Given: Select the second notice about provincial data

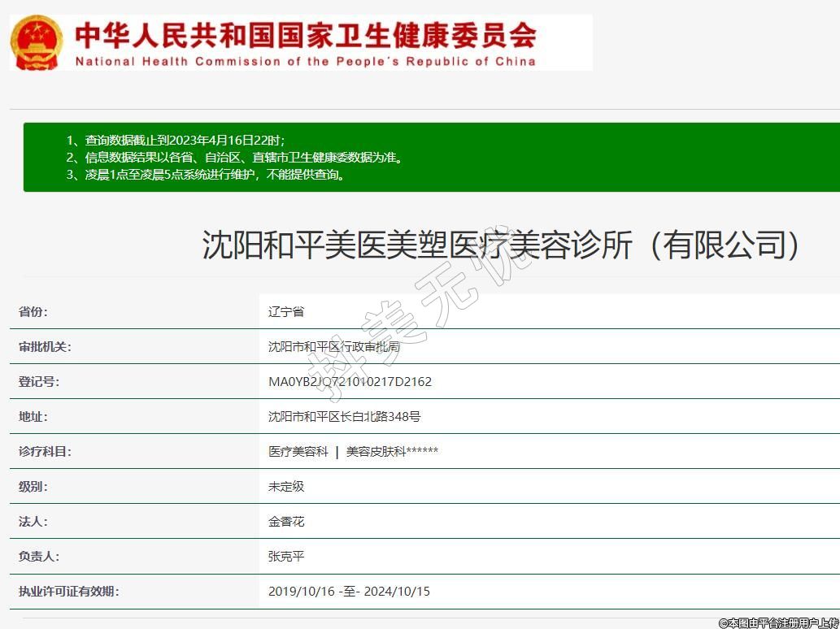Looking at the screenshot, I should (x=234, y=158).
